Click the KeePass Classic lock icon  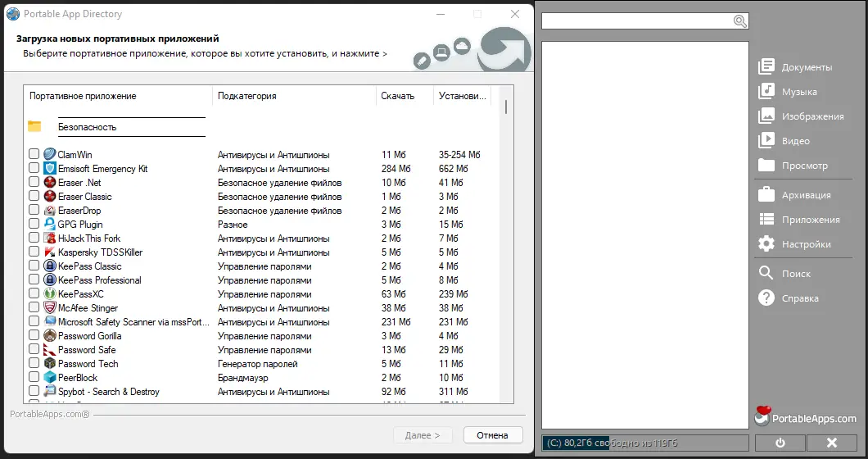point(50,266)
